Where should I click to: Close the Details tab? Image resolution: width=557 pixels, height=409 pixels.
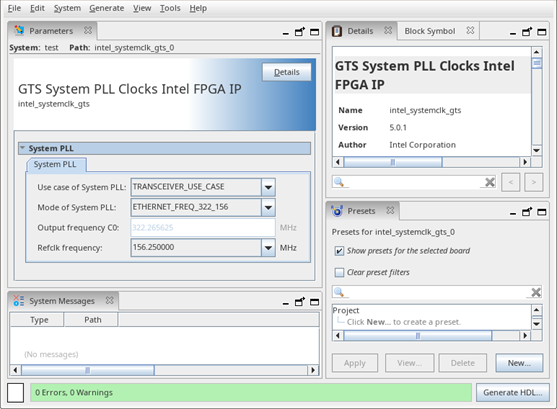tap(388, 31)
